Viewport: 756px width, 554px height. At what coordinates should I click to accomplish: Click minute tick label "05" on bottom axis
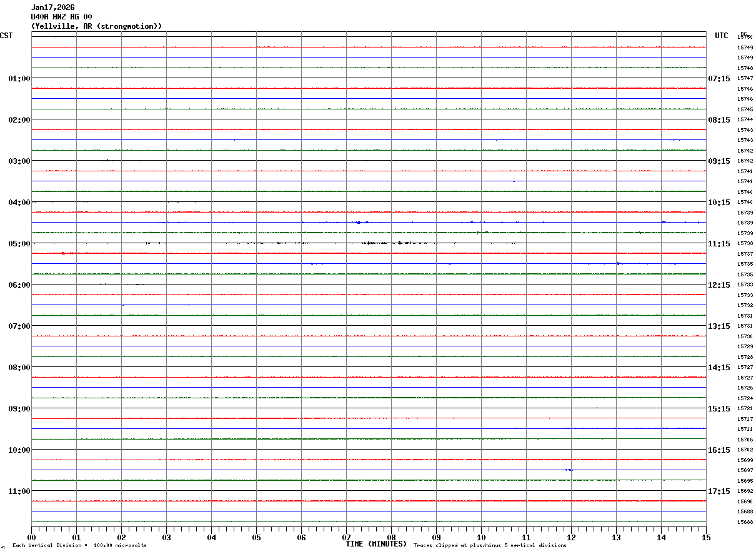click(x=257, y=537)
